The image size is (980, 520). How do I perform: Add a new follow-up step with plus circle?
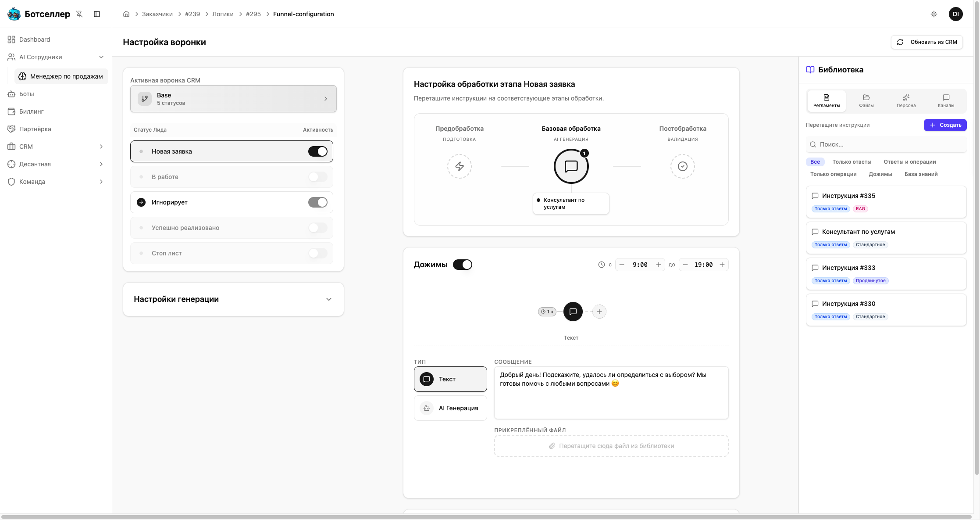pyautogui.click(x=599, y=312)
